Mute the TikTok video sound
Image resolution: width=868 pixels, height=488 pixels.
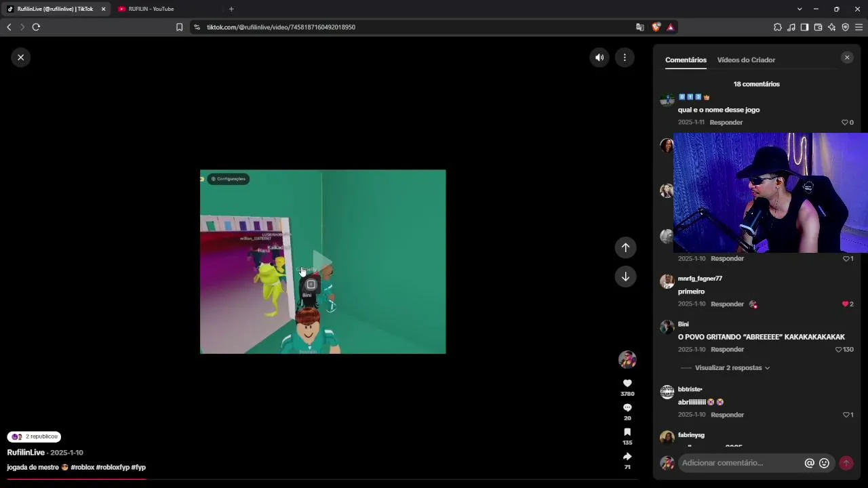click(x=599, y=58)
